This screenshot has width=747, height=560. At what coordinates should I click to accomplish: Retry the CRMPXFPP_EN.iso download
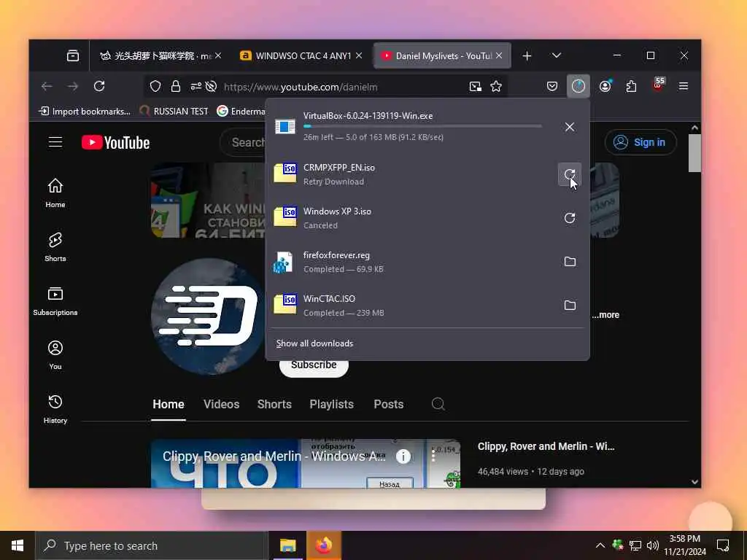coord(569,174)
